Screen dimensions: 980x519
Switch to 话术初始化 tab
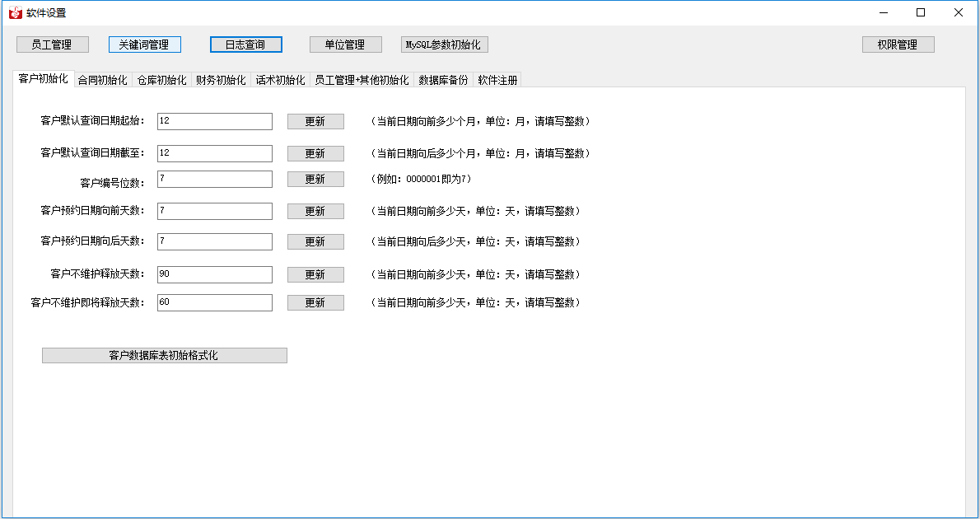click(280, 80)
